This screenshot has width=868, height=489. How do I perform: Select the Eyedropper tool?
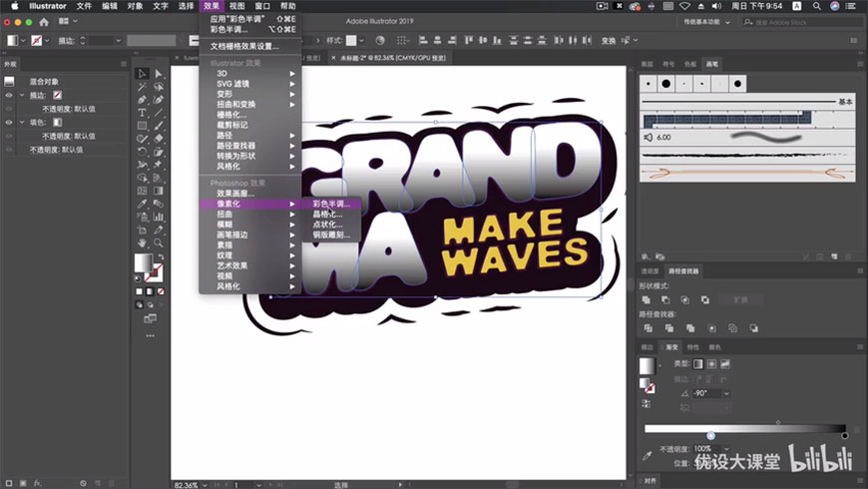pyautogui.click(x=142, y=204)
